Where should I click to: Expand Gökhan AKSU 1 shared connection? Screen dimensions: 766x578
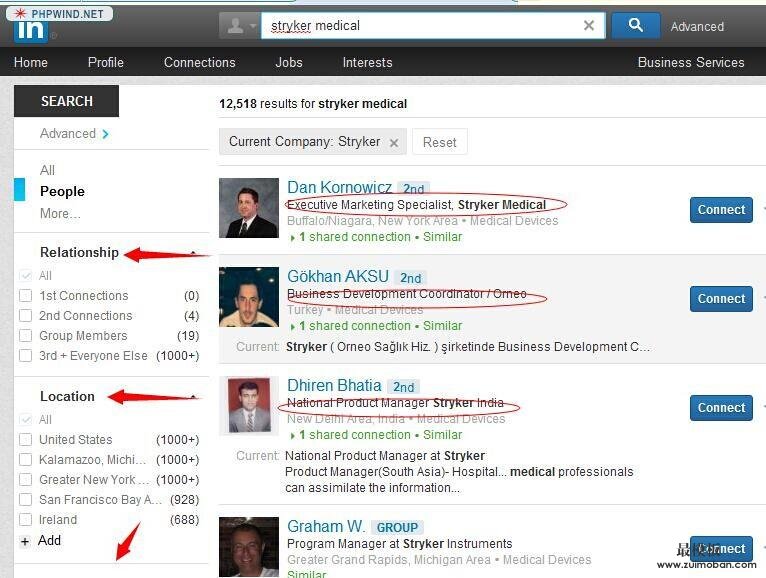coord(350,326)
